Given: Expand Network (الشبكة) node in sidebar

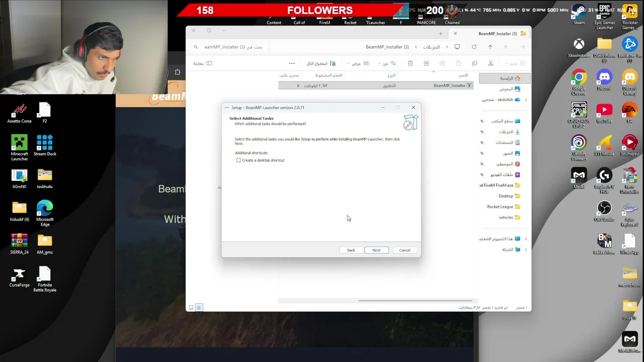Looking at the screenshot, I should (x=526, y=249).
